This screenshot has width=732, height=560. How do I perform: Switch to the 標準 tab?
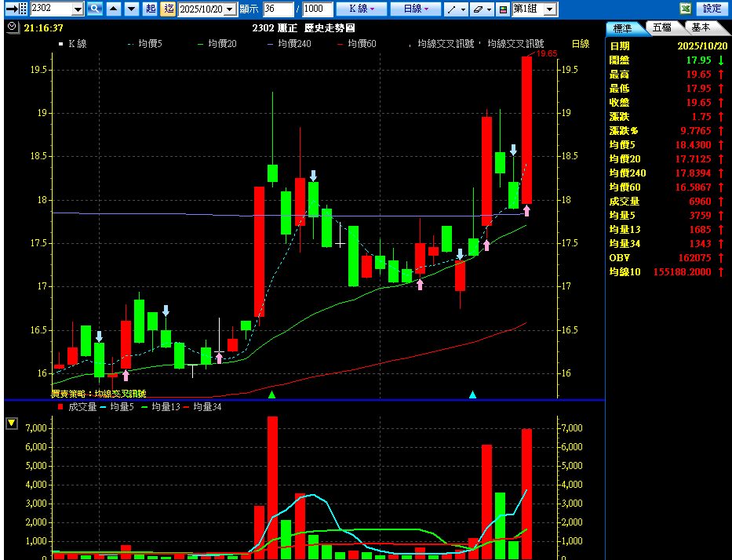[x=622, y=28]
